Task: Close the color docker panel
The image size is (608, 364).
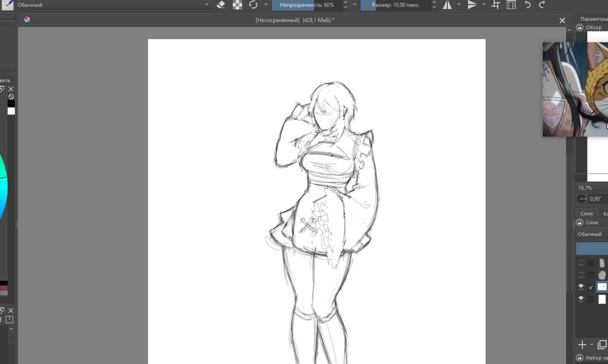Action: pyautogui.click(x=11, y=89)
